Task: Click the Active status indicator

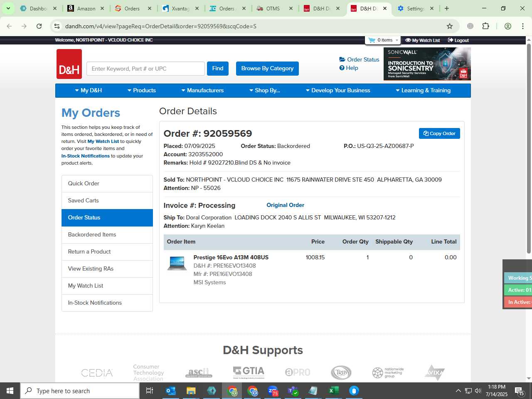Action: pyautogui.click(x=518, y=290)
